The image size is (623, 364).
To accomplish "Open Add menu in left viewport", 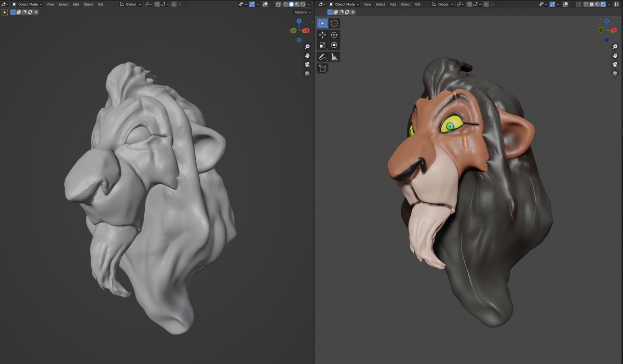I will click(76, 4).
